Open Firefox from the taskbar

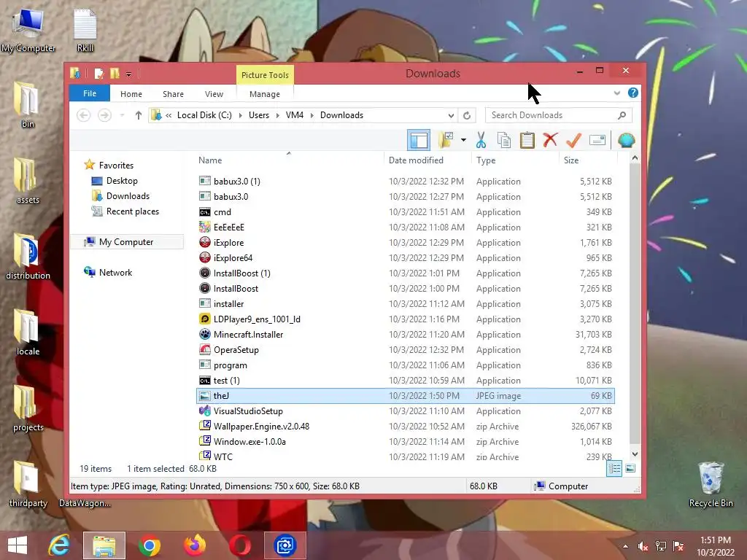tap(195, 545)
